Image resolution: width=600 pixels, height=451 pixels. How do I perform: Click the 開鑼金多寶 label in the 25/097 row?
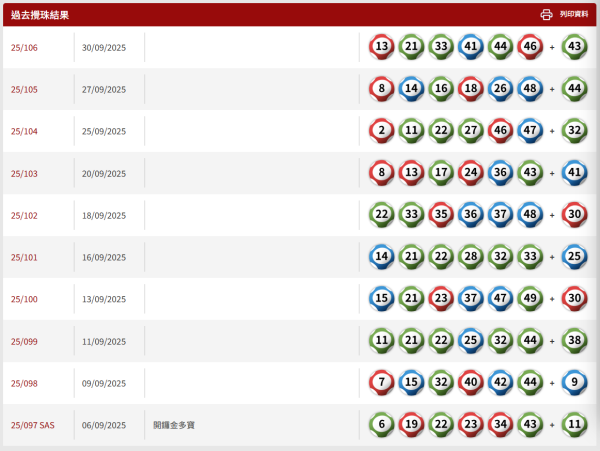coord(174,426)
